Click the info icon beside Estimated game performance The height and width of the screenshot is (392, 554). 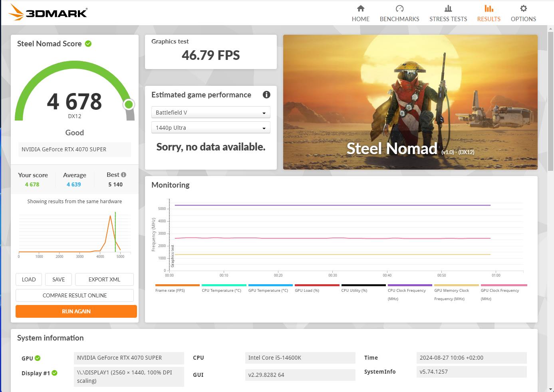click(x=266, y=95)
